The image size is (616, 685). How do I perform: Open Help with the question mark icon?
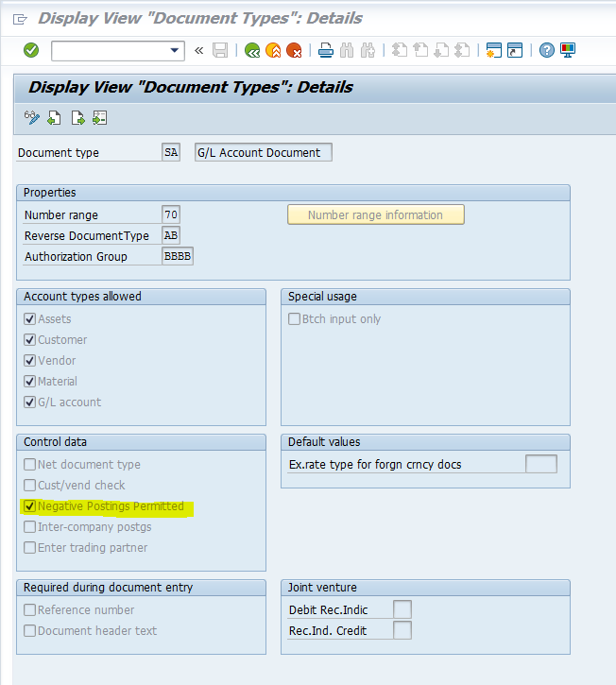pos(546,51)
